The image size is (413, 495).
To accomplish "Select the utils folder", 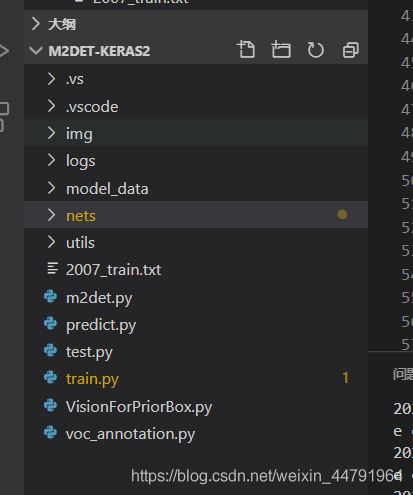I will [196, 242].
